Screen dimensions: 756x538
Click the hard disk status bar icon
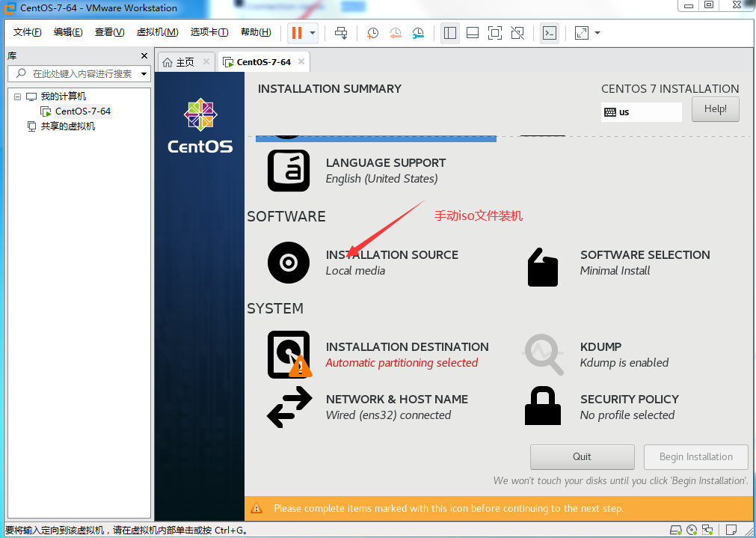(676, 530)
